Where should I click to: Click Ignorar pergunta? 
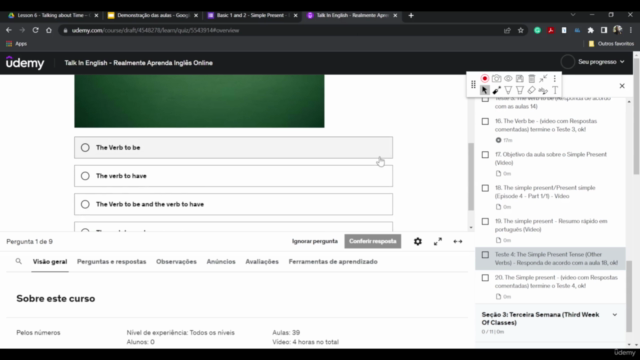[315, 241]
